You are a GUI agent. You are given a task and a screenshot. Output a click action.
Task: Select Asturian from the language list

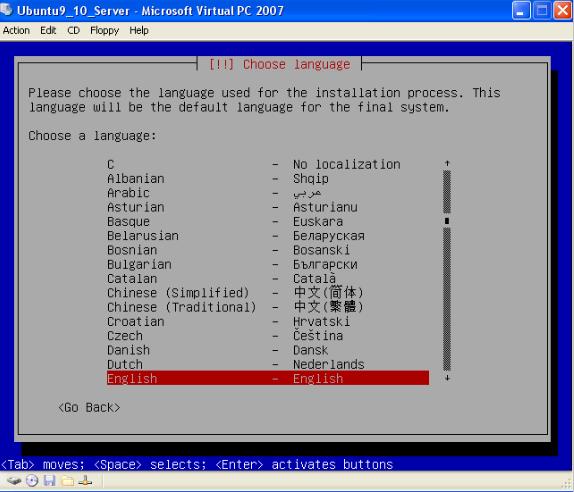(268, 207)
